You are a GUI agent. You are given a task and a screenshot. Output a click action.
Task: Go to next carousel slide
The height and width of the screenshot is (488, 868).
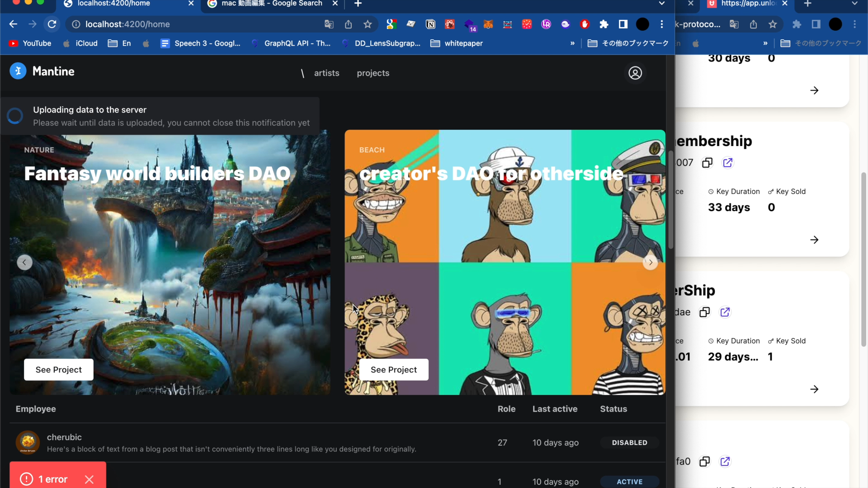pyautogui.click(x=650, y=263)
